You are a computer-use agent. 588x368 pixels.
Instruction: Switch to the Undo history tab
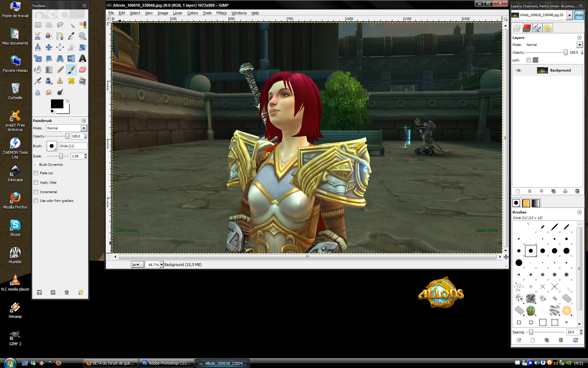coord(547,28)
